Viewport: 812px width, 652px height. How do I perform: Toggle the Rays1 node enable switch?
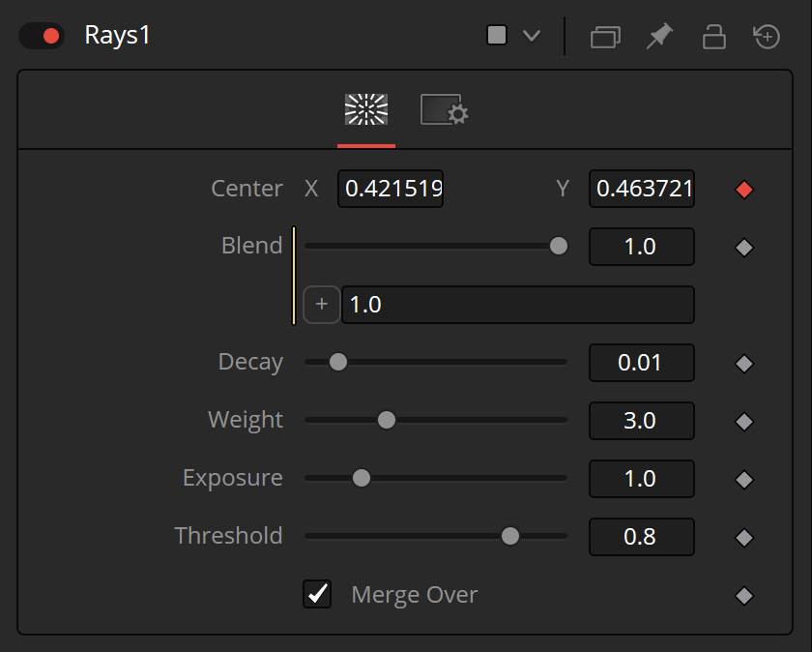point(42,37)
